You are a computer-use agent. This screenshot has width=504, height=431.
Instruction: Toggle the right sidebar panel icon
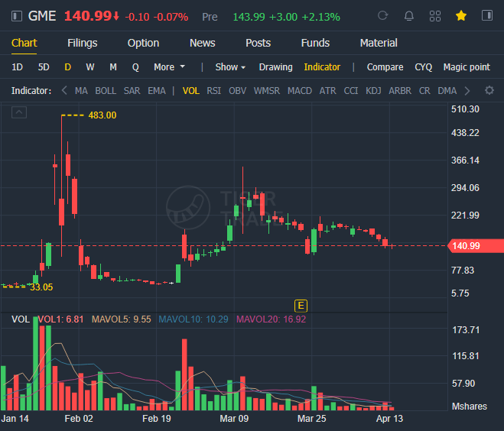(487, 15)
